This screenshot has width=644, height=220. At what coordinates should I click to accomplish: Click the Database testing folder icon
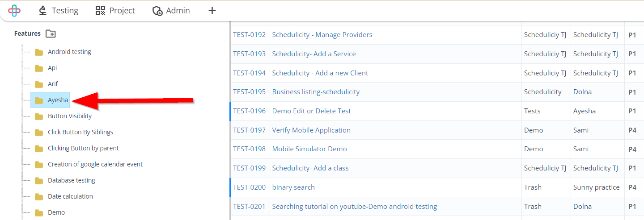(x=39, y=181)
